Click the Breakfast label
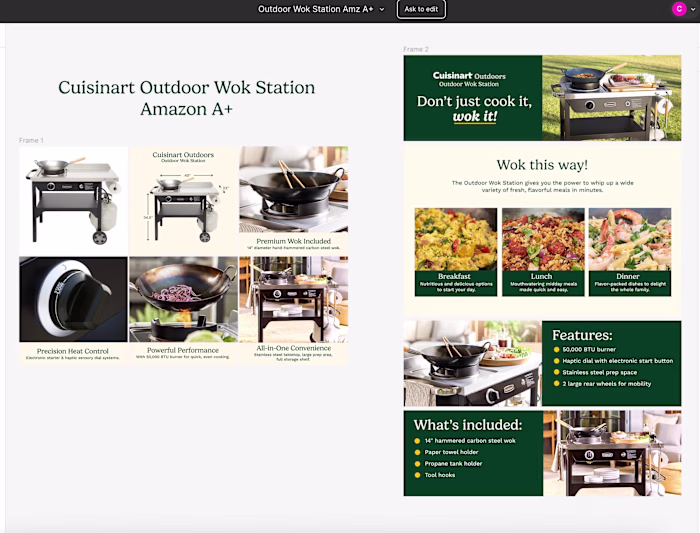700x533 pixels. 454,276
